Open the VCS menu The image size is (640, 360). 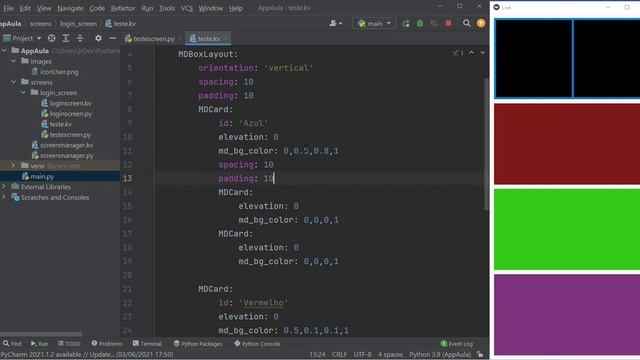[x=187, y=8]
